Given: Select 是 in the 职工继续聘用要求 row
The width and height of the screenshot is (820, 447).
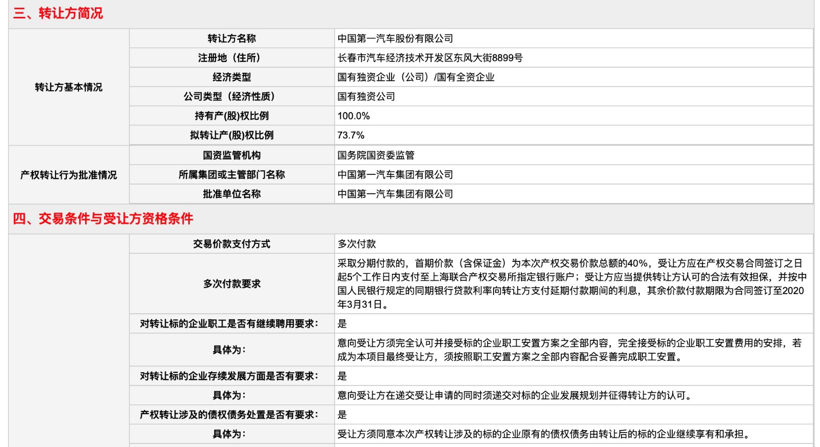Looking at the screenshot, I should point(342,324).
